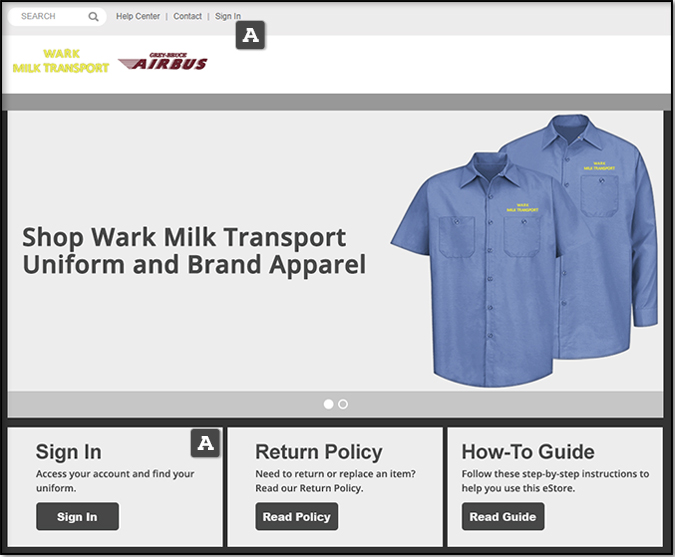The image size is (675, 557).
Task: Click the Wark Milk Transport logo
Action: [x=61, y=61]
